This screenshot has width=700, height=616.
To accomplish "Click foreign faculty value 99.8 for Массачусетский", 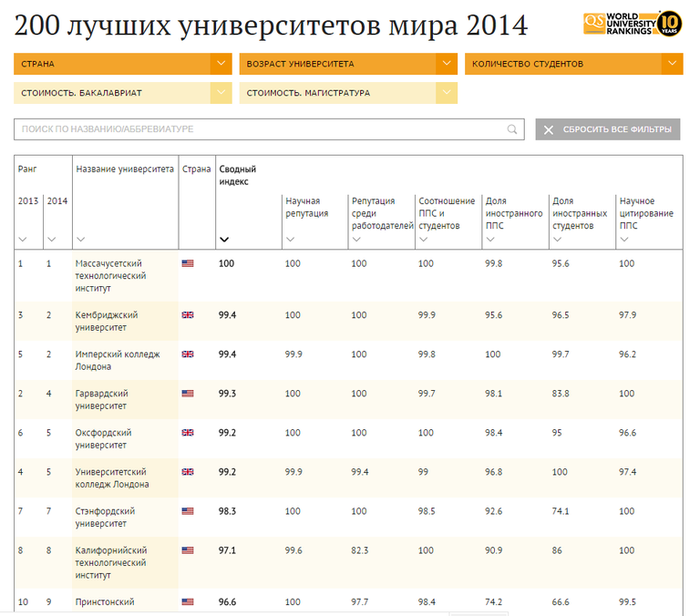I will [493, 263].
